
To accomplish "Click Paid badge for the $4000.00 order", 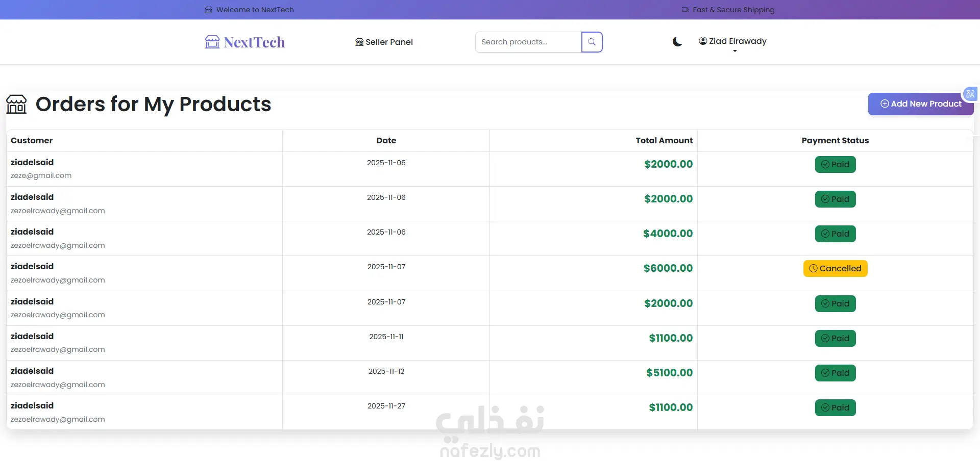I will click(x=835, y=234).
